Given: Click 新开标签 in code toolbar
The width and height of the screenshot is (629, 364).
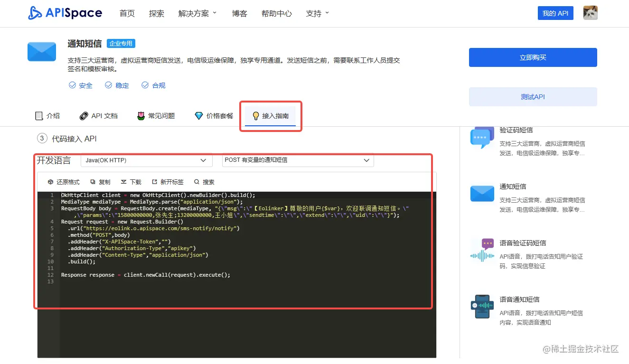Looking at the screenshot, I should 168,182.
